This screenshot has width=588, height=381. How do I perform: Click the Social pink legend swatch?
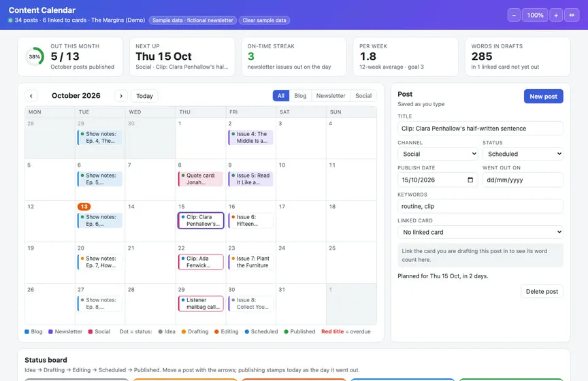pyautogui.click(x=91, y=331)
